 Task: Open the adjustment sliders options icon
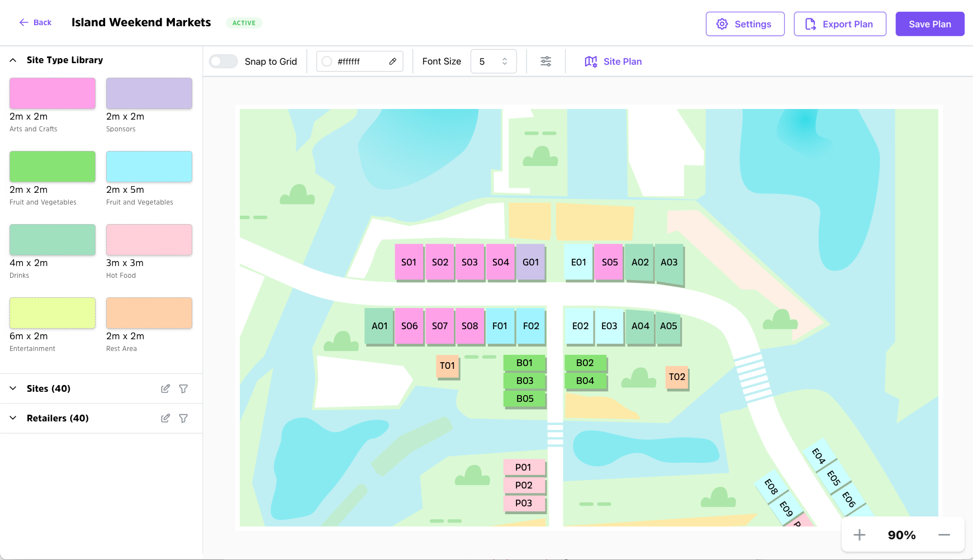click(x=546, y=61)
